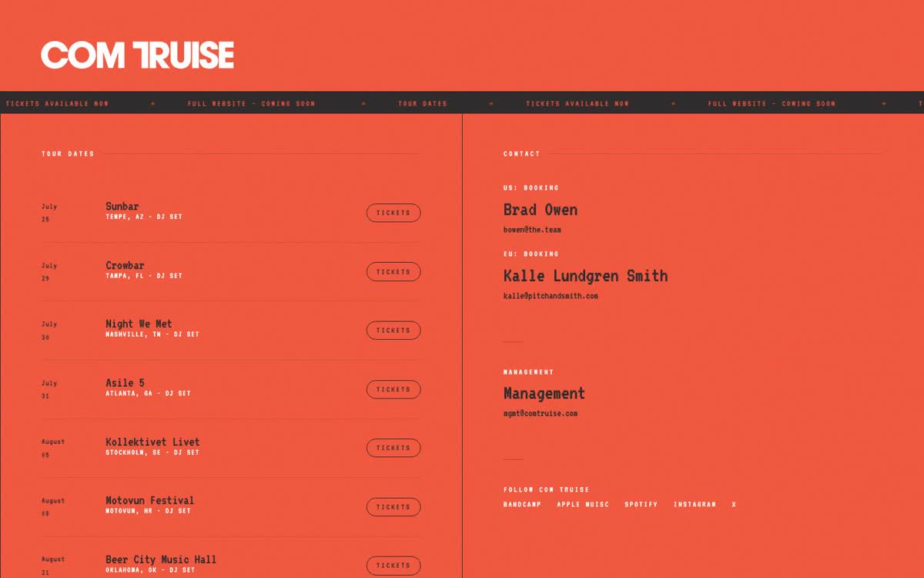Click the CONTACT section heading
The height and width of the screenshot is (578, 924).
click(x=522, y=154)
